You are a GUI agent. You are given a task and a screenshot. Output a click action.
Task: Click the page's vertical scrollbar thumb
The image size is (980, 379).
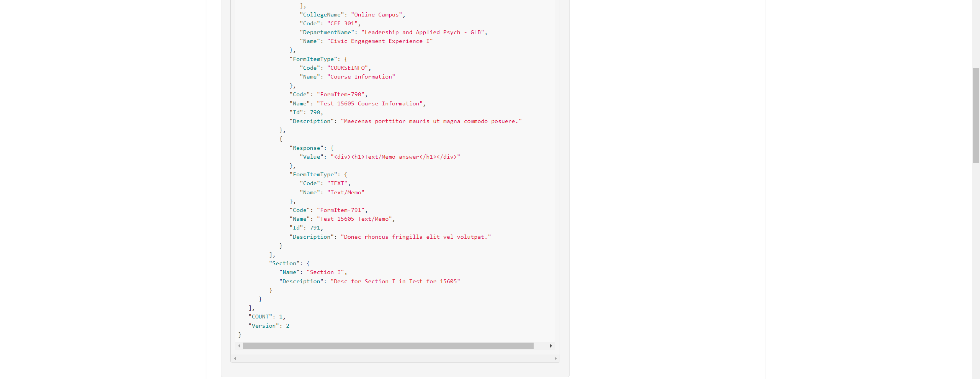(976, 115)
